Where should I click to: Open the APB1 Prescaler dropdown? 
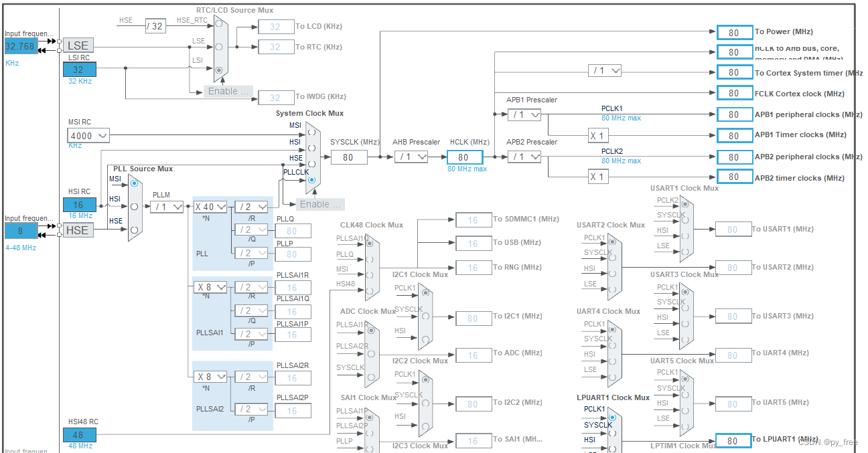(x=523, y=114)
